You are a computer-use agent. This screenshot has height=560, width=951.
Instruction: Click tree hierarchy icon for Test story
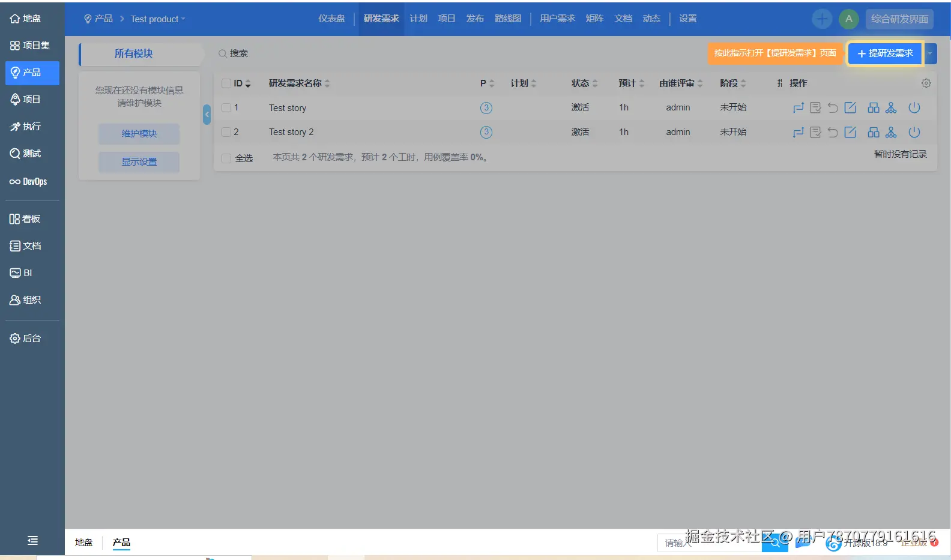[x=891, y=108]
